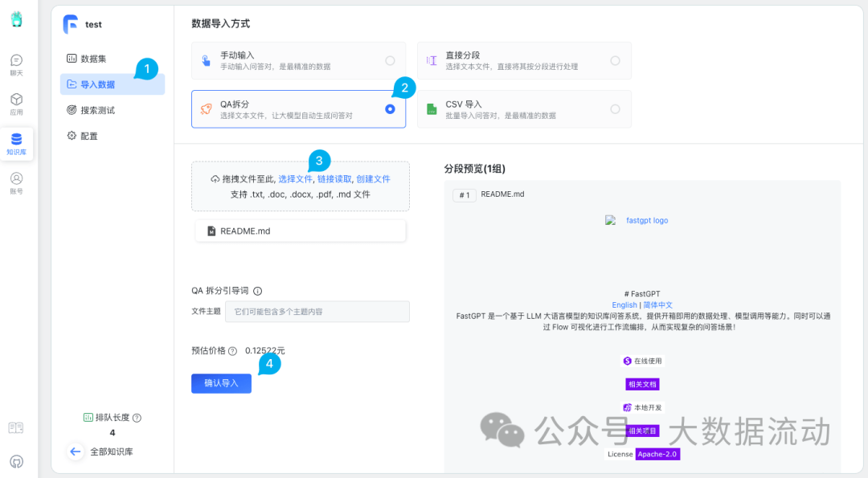
Task: Click the QA拆分 rocket icon
Action: click(x=206, y=109)
